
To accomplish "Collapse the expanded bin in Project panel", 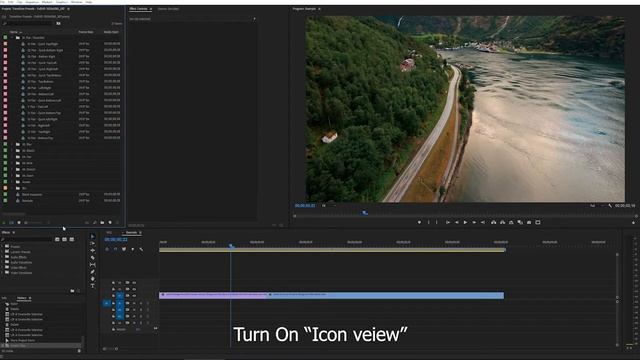I will click(x=12, y=38).
